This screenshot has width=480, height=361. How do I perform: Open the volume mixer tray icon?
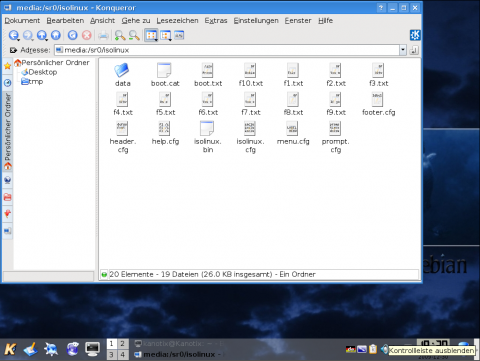coord(384,349)
